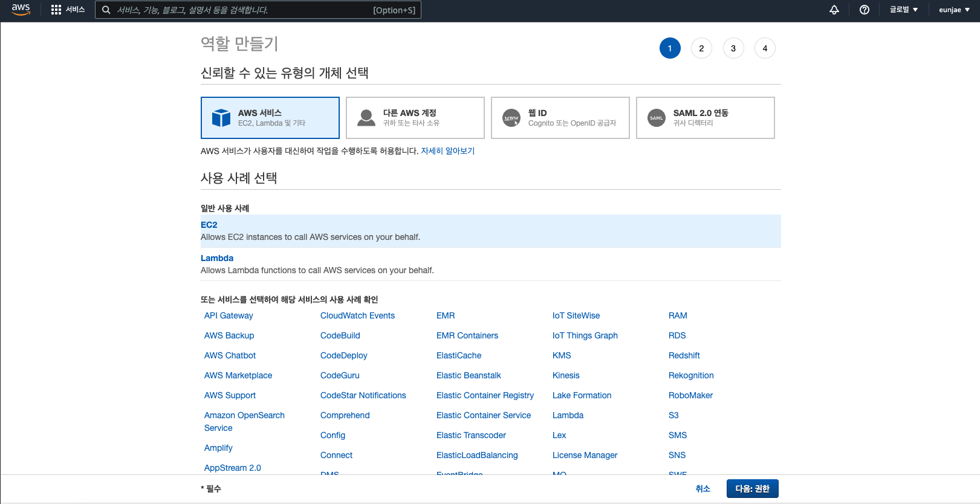Expand the 글로벌 region dropdown

tap(904, 10)
